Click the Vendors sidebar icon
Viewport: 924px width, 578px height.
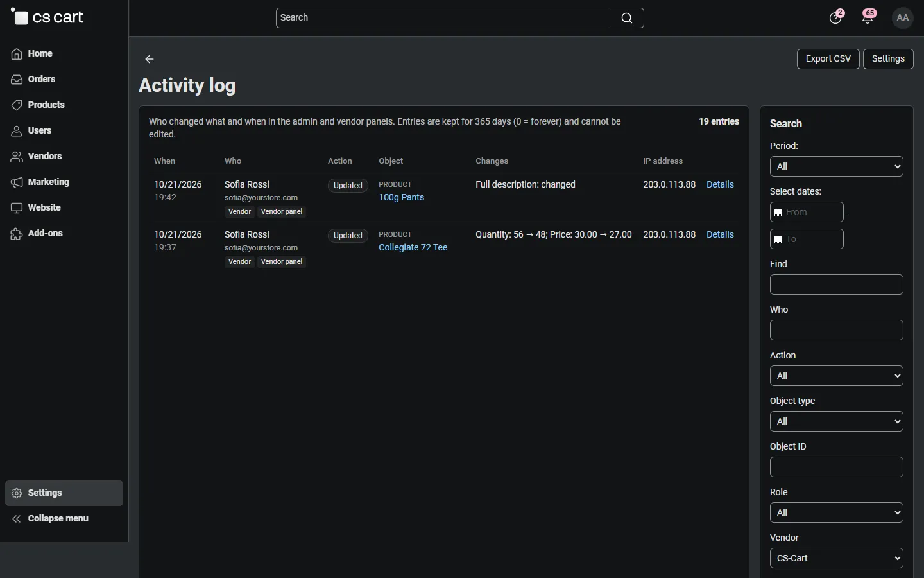pos(17,157)
